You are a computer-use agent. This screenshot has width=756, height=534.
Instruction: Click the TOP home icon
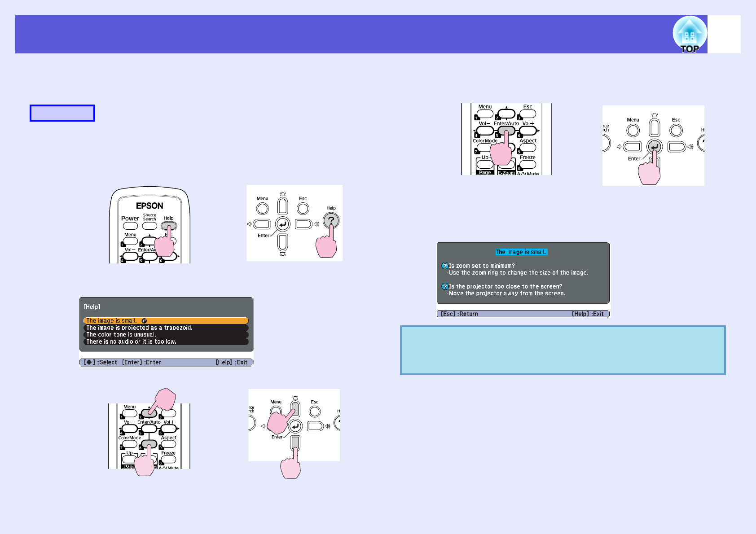(690, 35)
